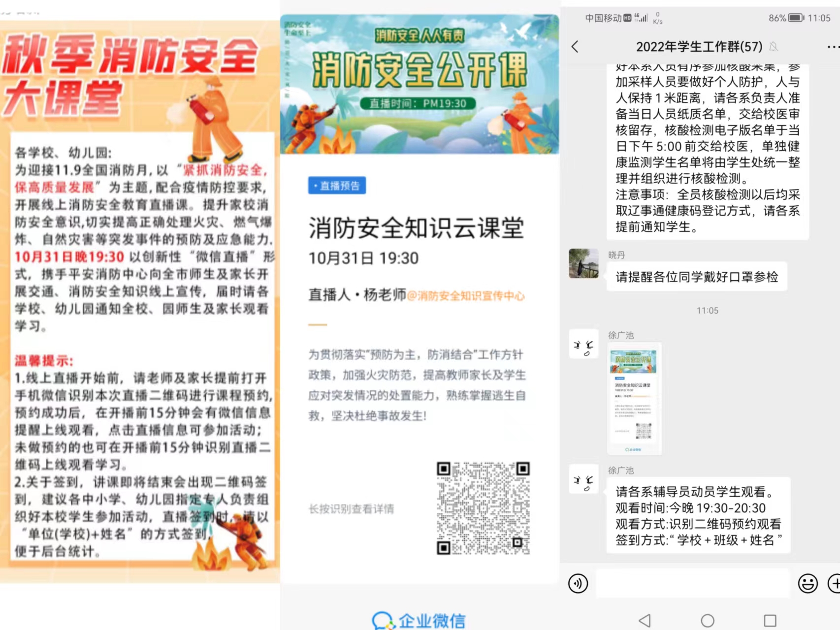Tap the voice input icon
This screenshot has width=840, height=630.
578,583
